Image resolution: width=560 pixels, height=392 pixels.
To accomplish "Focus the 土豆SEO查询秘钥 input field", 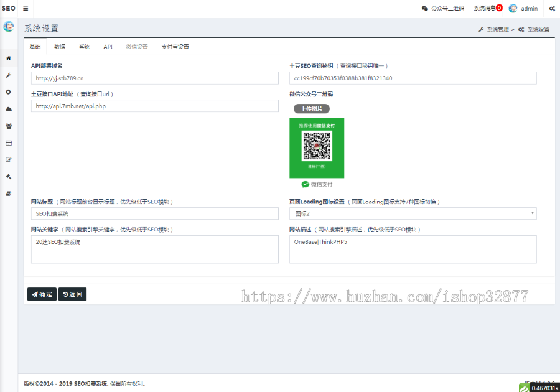I will (x=413, y=78).
